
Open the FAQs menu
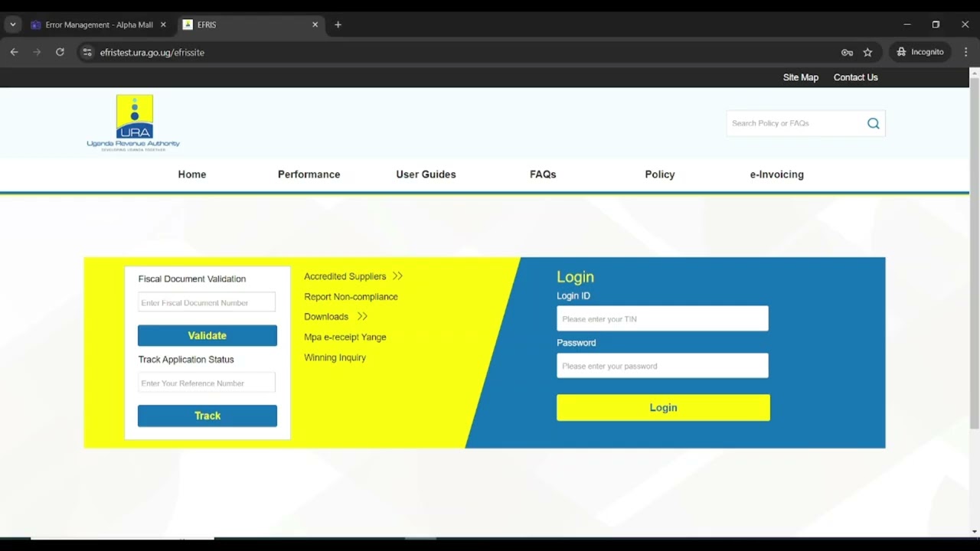click(x=543, y=174)
